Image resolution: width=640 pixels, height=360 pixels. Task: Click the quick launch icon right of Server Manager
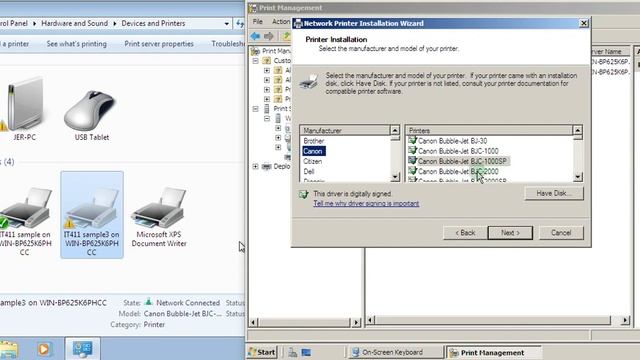pos(307,353)
